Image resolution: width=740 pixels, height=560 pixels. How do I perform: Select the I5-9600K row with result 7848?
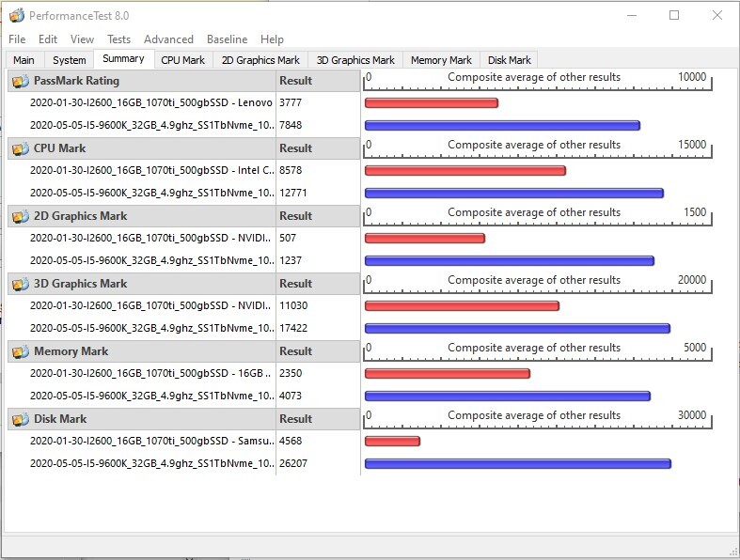pyautogui.click(x=183, y=126)
